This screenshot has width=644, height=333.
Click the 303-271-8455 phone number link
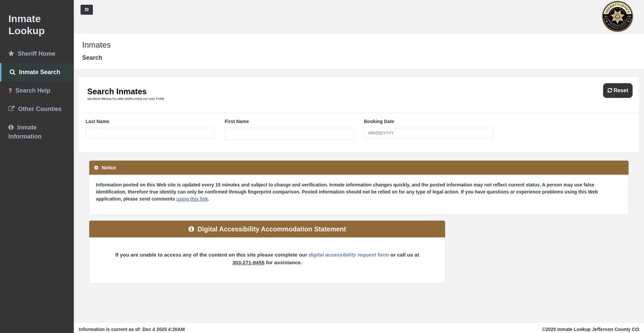tap(248, 263)
